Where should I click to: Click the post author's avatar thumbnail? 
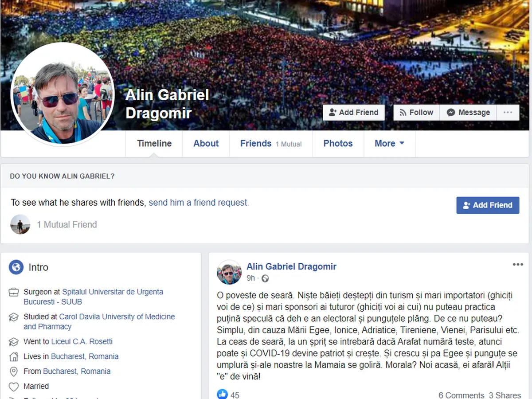coord(229,272)
